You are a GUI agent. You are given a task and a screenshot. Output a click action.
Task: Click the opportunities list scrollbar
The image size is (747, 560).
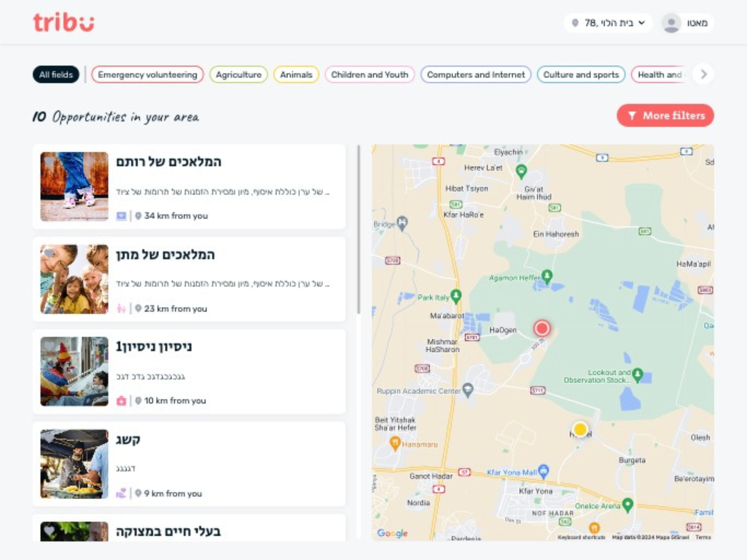[359, 230]
